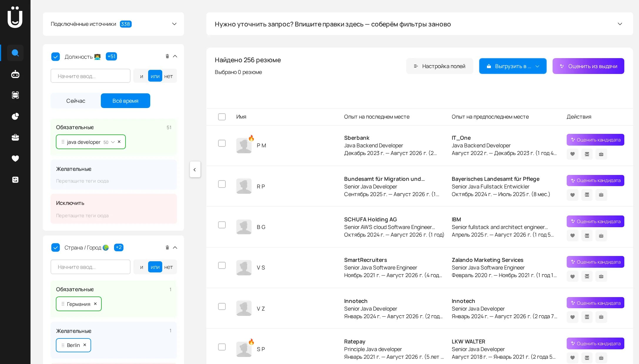Viewport: 639px width, 364px height.
Task: Switch to the Сейчас tab
Action: (76, 101)
